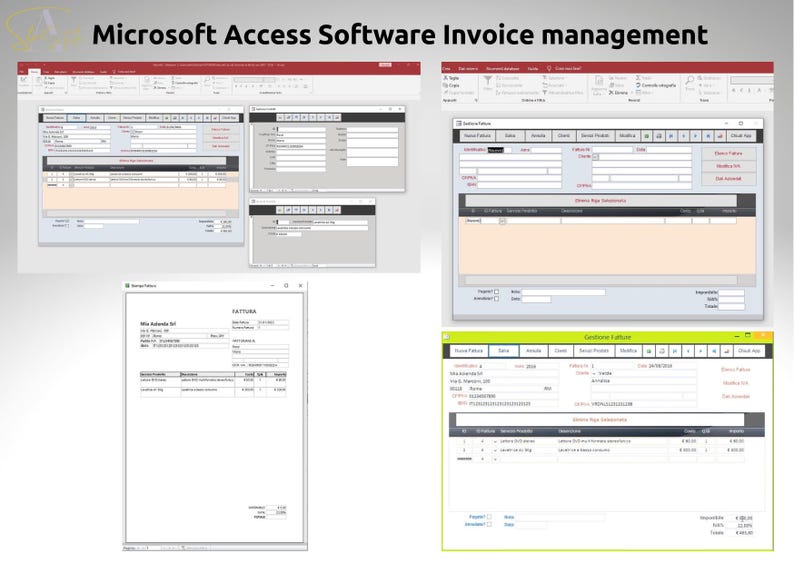Click Nuova Fattura in blue-gray Gestione Fatture window

coord(478,136)
